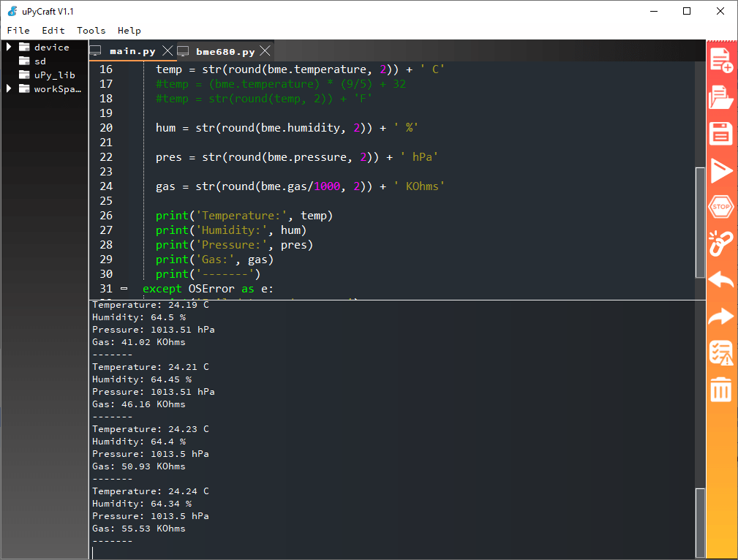Switch to the bme680.py tab
The height and width of the screenshot is (560, 738).
(225, 51)
